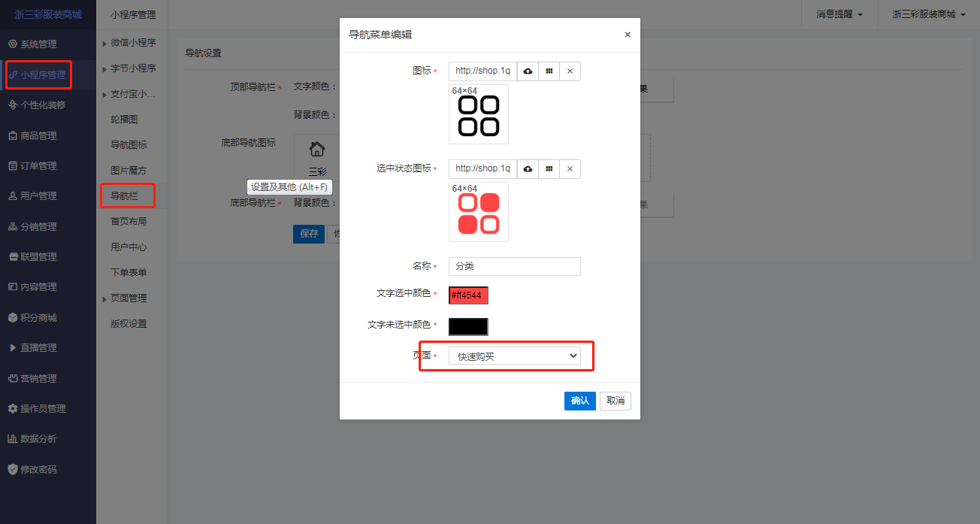Click the 确认 button in dialog

pos(580,401)
